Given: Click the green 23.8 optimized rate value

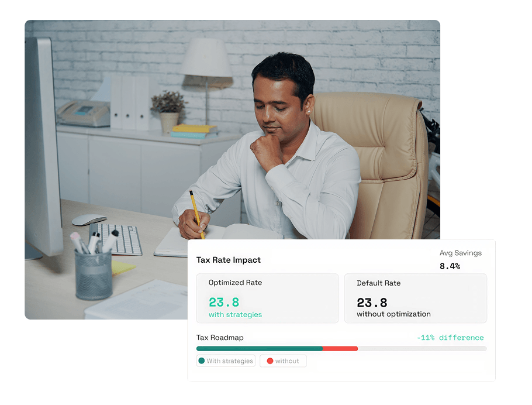Looking at the screenshot, I should pos(224,302).
